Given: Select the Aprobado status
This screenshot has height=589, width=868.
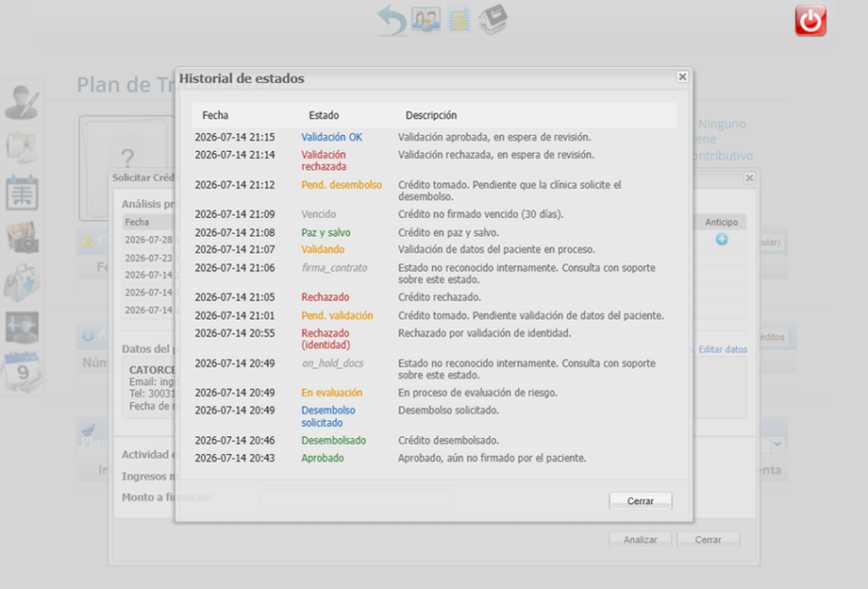Looking at the screenshot, I should pos(323,459).
